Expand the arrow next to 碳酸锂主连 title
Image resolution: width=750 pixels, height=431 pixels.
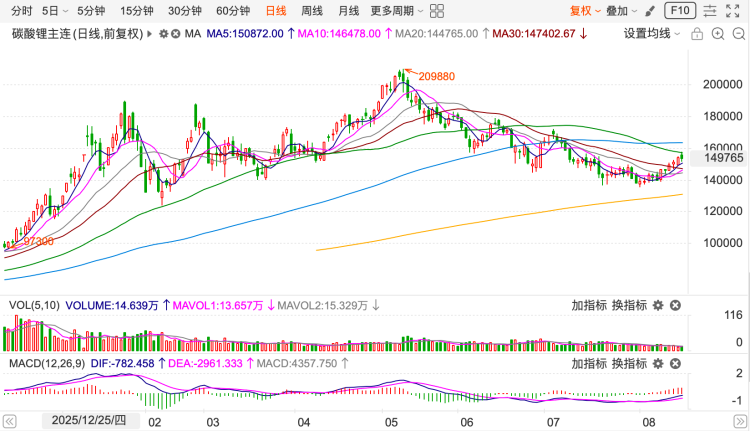150,34
